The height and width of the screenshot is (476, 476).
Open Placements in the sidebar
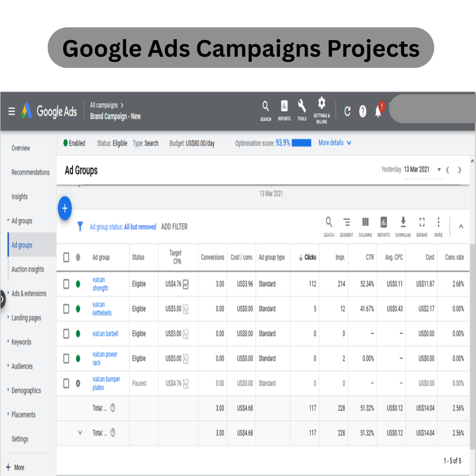23,415
